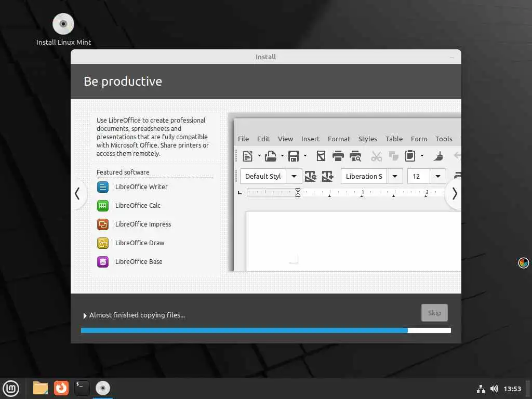Click the Export as PDF icon
Viewport: 532px width, 399px height.
click(x=321, y=156)
